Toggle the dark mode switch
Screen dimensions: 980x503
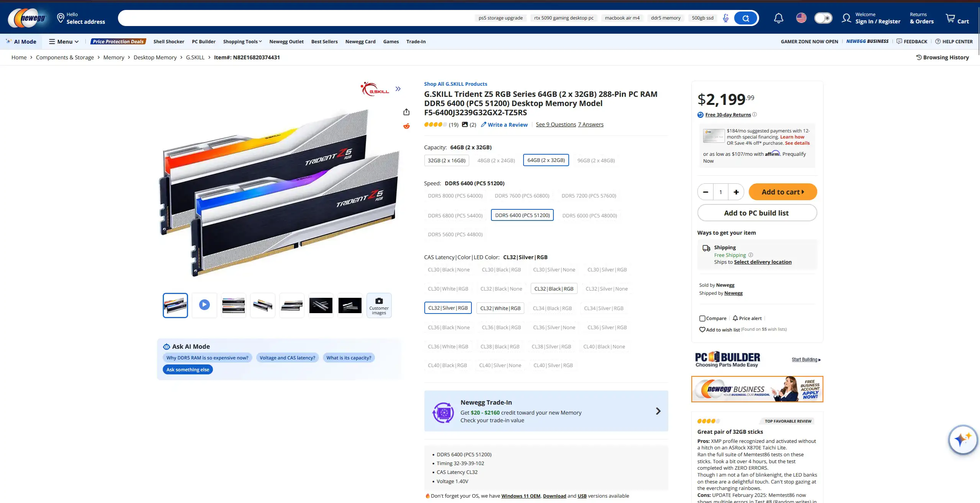point(823,18)
